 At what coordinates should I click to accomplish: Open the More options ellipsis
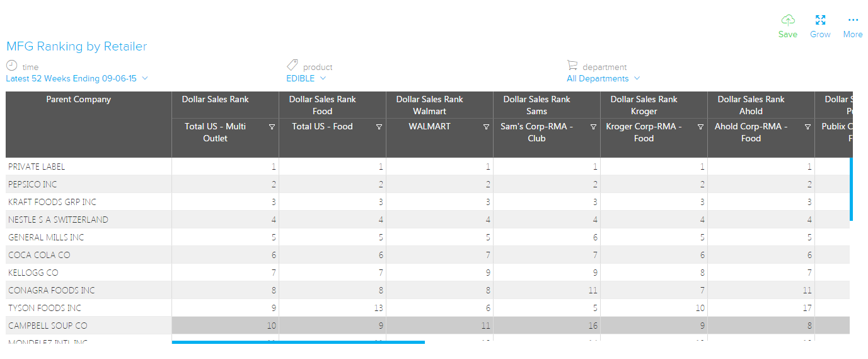tap(853, 20)
